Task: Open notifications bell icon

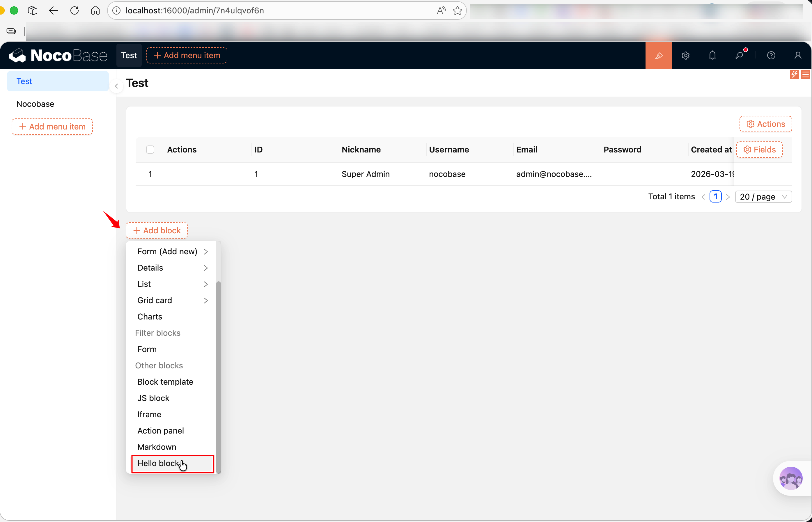Action: coord(712,56)
